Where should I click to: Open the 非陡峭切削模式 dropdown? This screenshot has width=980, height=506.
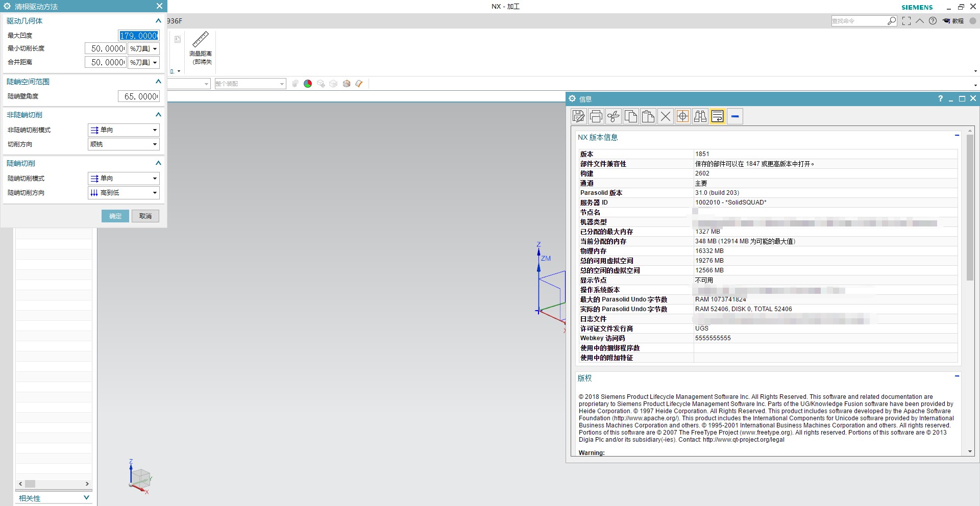click(x=124, y=130)
